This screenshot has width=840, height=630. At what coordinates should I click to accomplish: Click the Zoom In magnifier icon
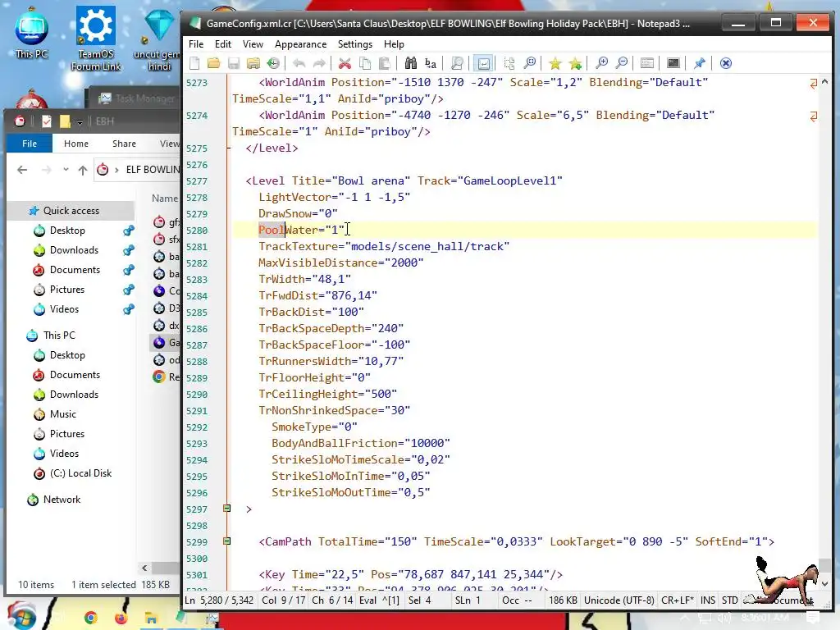click(x=601, y=63)
